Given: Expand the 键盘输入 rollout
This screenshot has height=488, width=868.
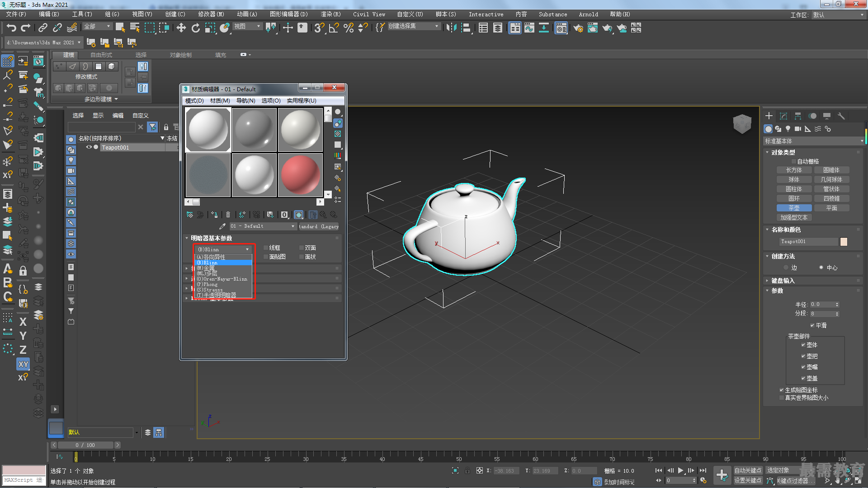Looking at the screenshot, I should point(783,281).
